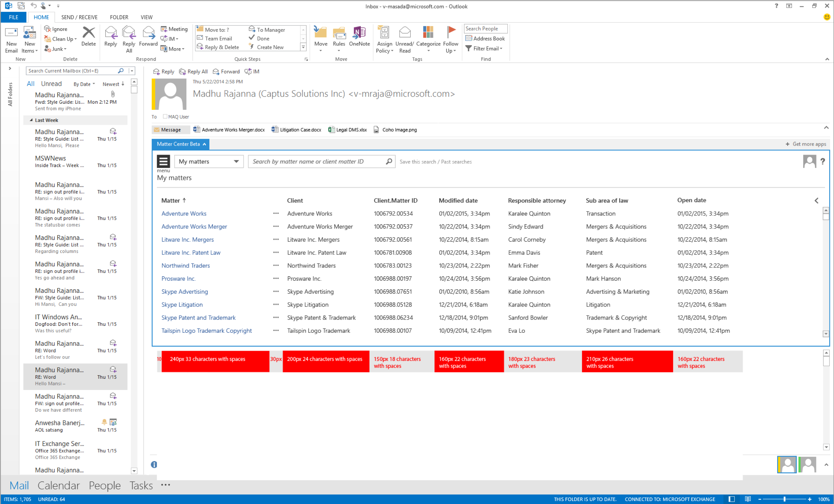This screenshot has width=834, height=504.
Task: Open the Rules tool in ribbon
Action: pos(339,40)
